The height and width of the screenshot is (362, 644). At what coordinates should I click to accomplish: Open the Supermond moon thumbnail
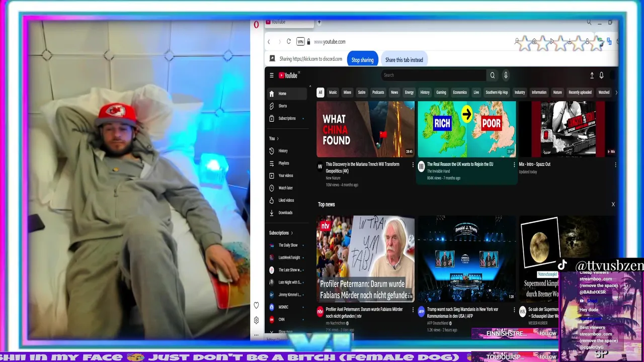(x=568, y=259)
